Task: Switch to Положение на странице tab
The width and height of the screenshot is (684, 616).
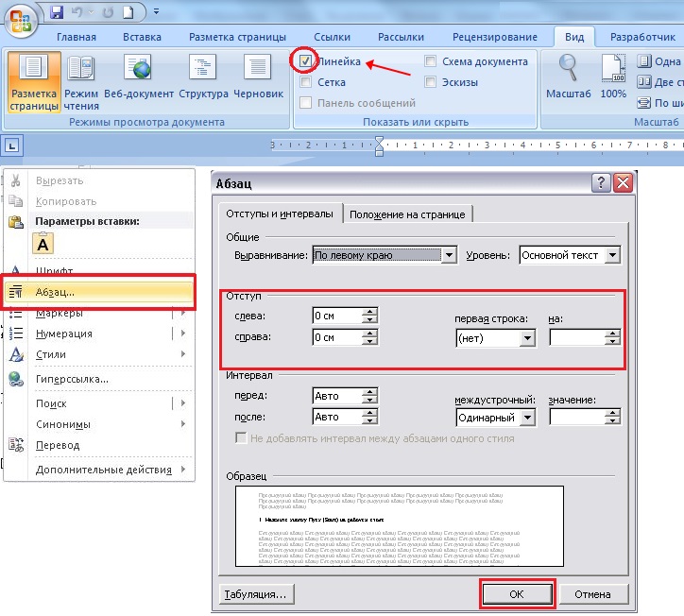Action: [409, 214]
